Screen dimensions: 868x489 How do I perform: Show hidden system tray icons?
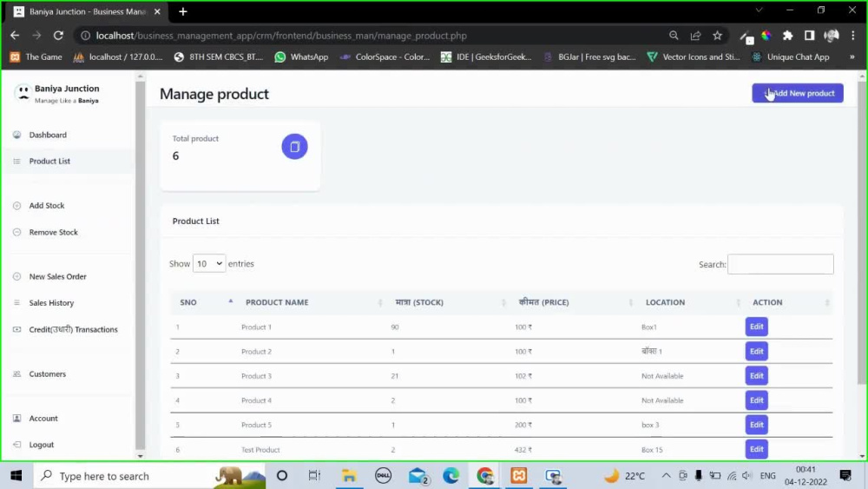click(x=666, y=476)
